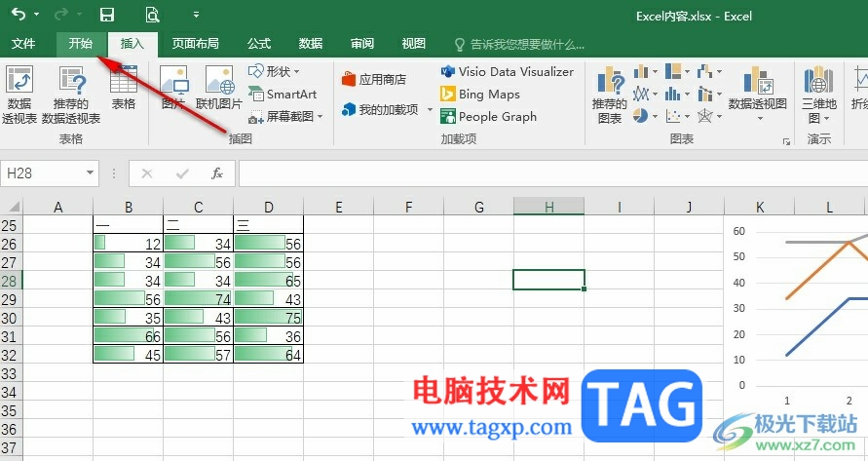
Task: Select cell C32 with value 57
Action: 198,355
